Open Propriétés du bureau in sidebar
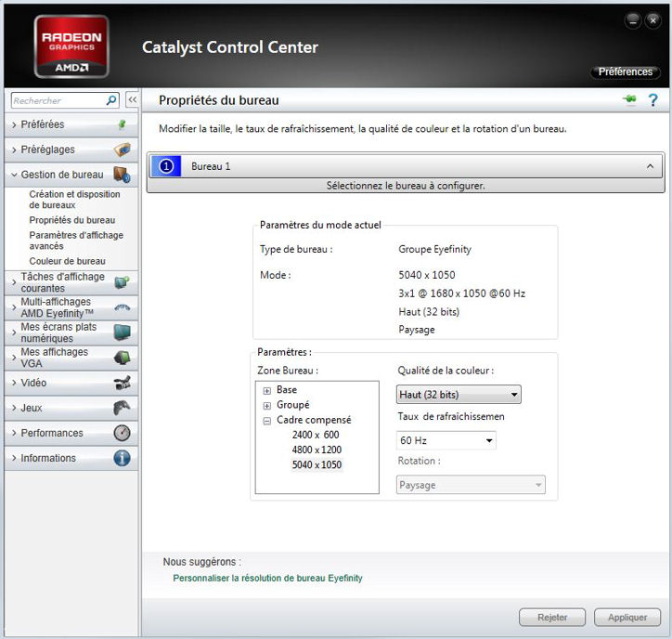 coord(72,220)
